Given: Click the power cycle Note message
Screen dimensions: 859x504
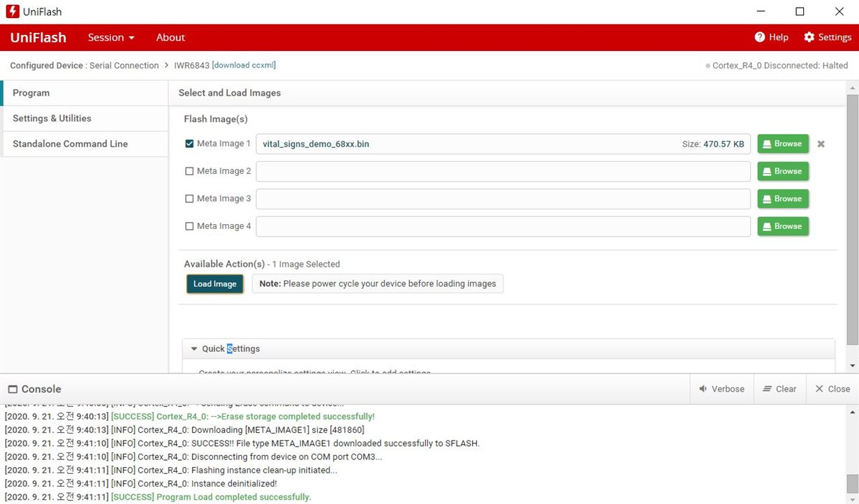Looking at the screenshot, I should pyautogui.click(x=378, y=284).
